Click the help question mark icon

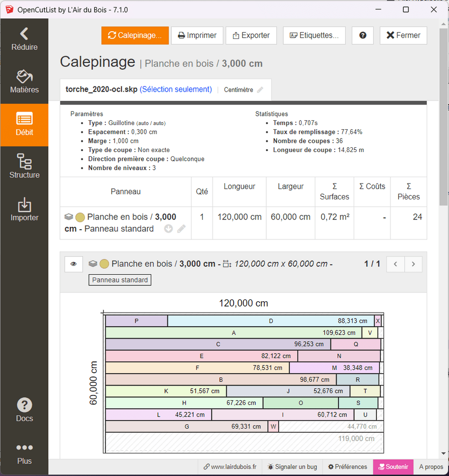[x=362, y=35]
